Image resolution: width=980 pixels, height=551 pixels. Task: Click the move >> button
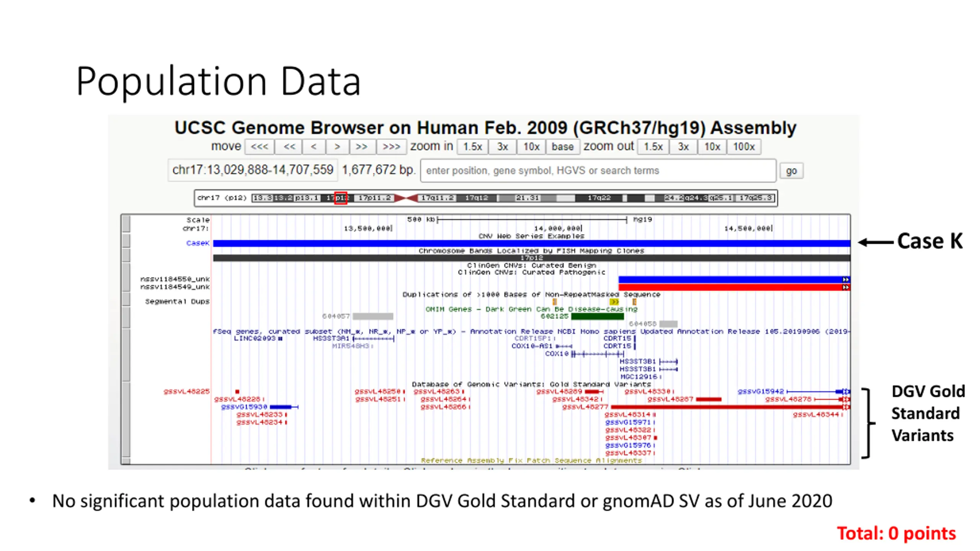click(x=362, y=147)
